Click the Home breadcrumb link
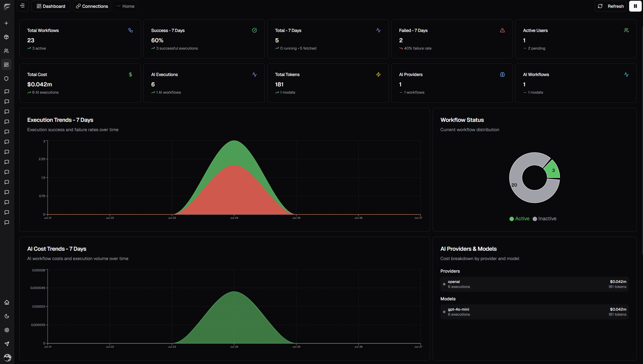643x364 pixels. coord(125,6)
